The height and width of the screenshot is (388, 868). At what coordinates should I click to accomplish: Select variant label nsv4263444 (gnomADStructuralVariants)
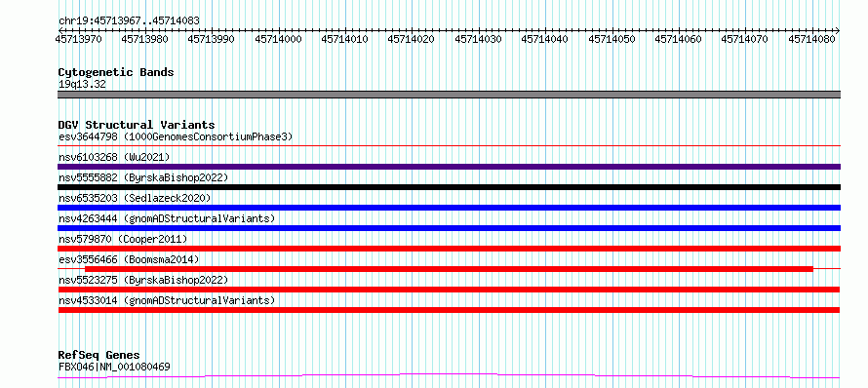(167, 218)
